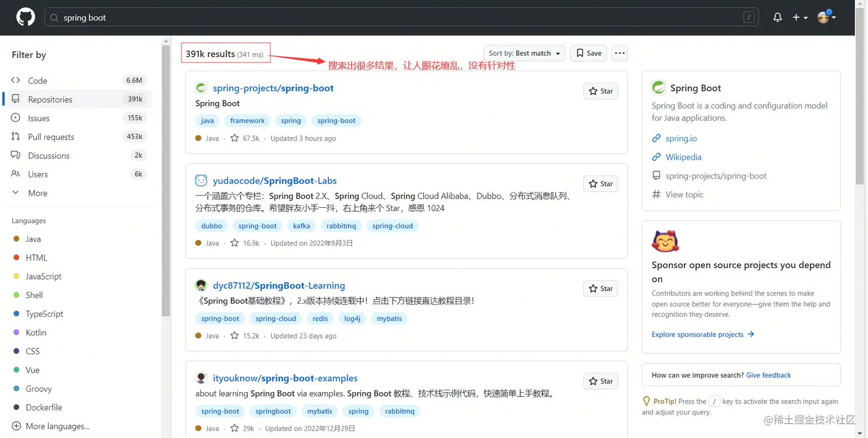This screenshot has width=868, height=438.
Task: Open user avatar profile menu
Action: click(x=826, y=17)
